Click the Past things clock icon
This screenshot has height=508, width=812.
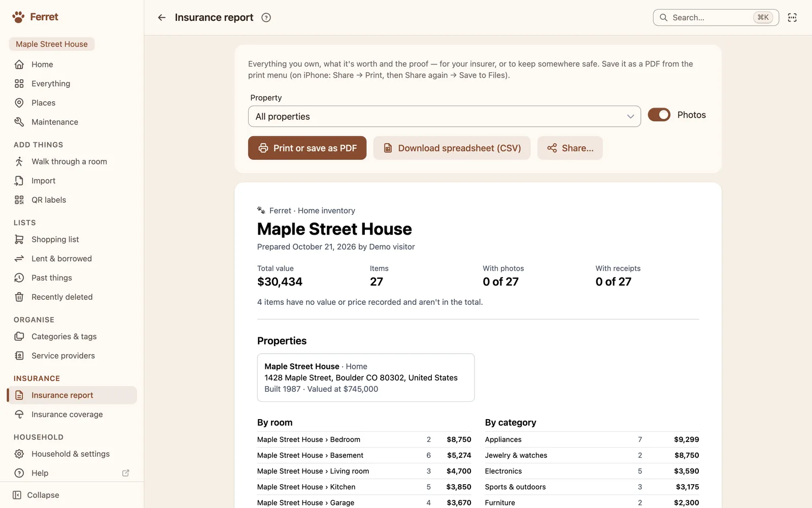coord(19,278)
